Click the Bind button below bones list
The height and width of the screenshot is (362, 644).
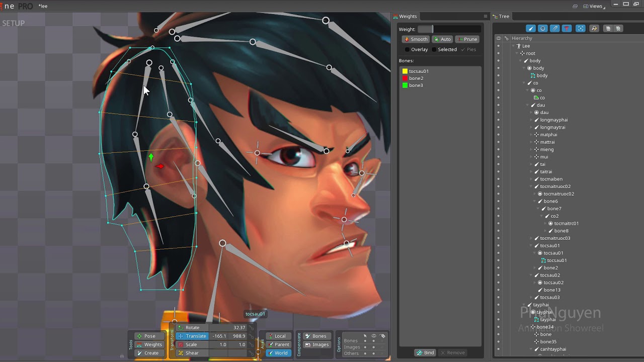426,352
